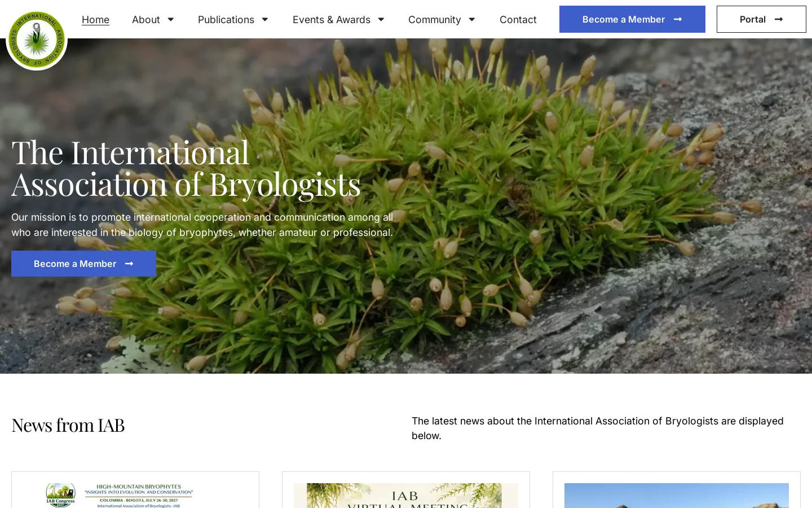Expand the About dropdown arrow
Viewport: 812px width, 508px height.
click(170, 19)
